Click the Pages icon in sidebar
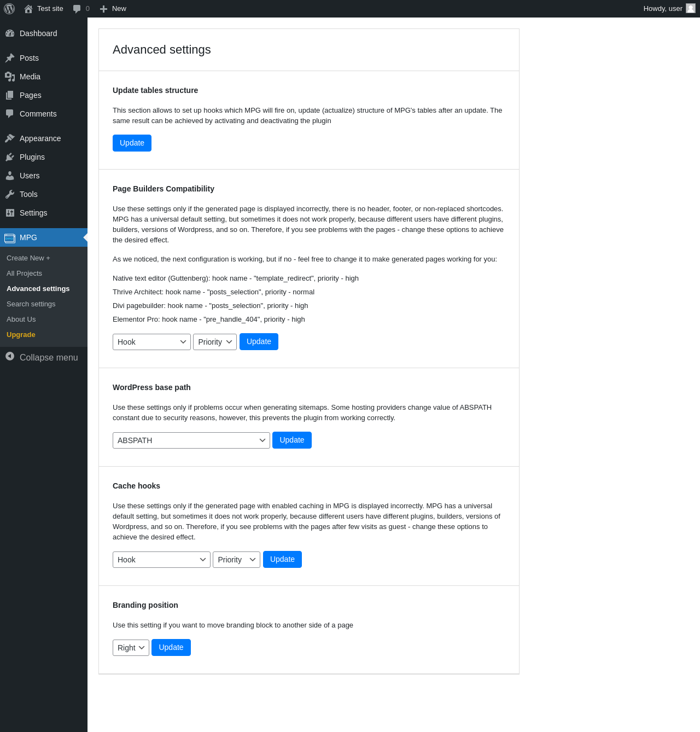 [x=10, y=95]
